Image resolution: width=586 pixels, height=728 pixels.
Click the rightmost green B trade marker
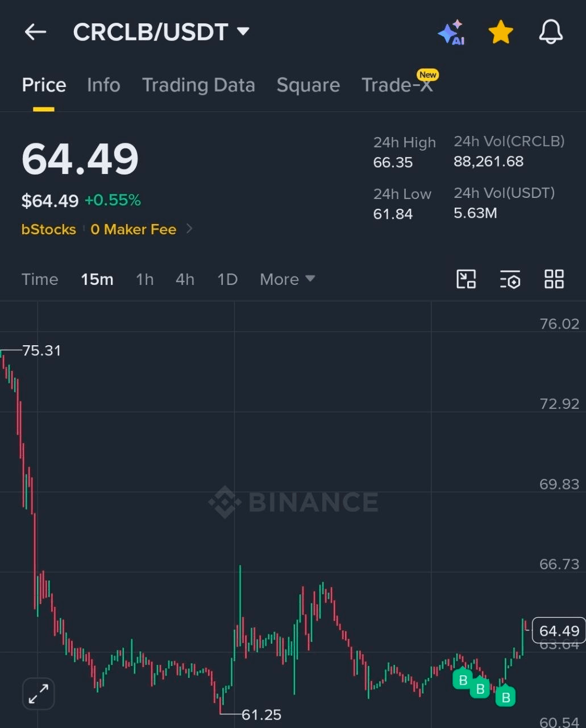[505, 696]
